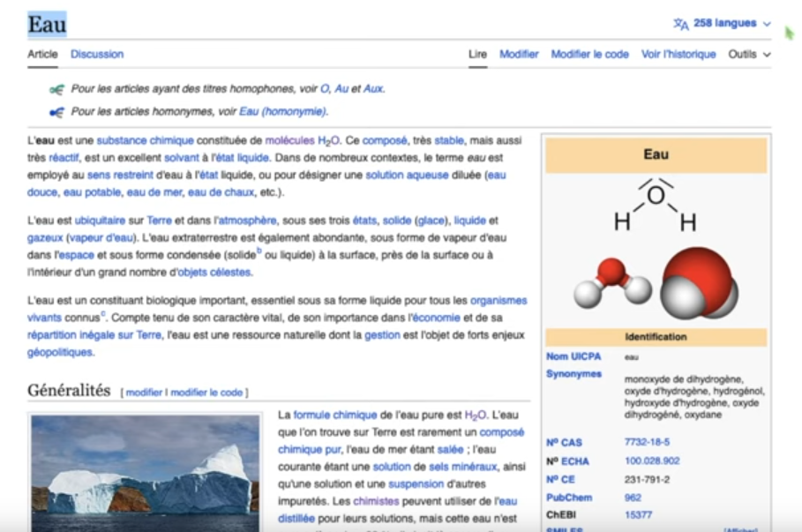Open the 'substance chimique' link
The image size is (802, 532).
[145, 140]
